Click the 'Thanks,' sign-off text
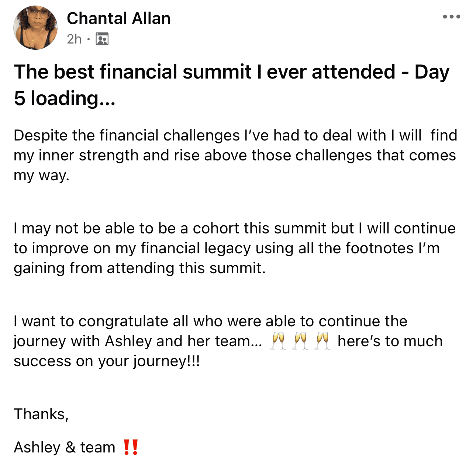 click(41, 414)
